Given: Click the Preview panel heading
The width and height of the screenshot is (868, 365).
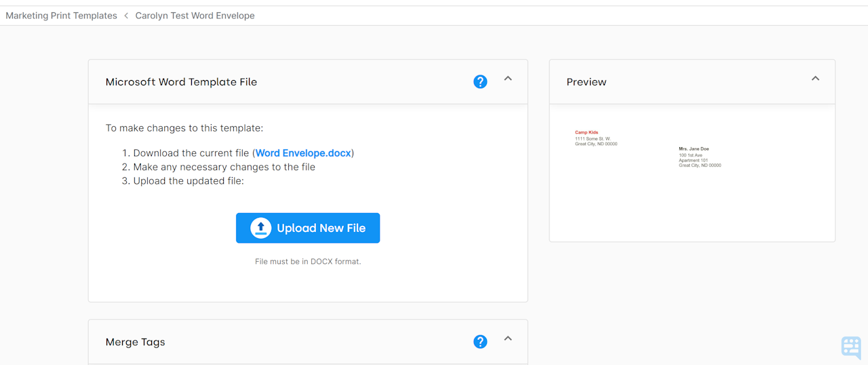Looking at the screenshot, I should coord(587,82).
